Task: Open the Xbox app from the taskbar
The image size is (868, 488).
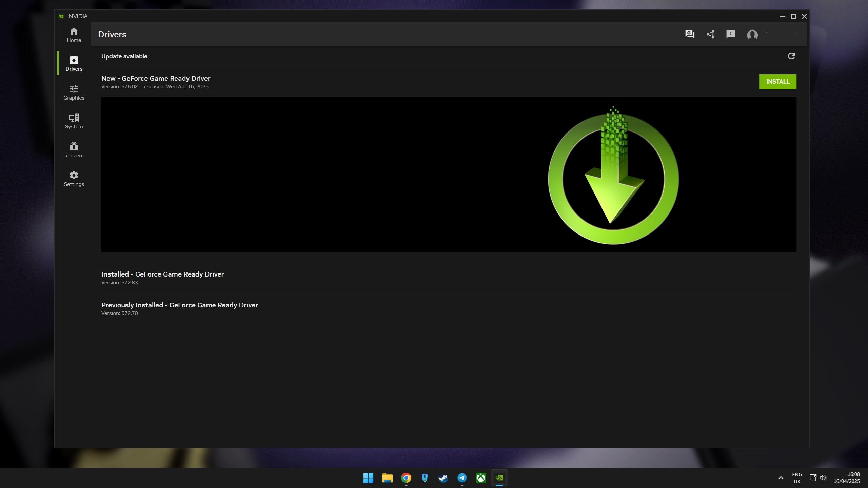Action: pyautogui.click(x=480, y=478)
